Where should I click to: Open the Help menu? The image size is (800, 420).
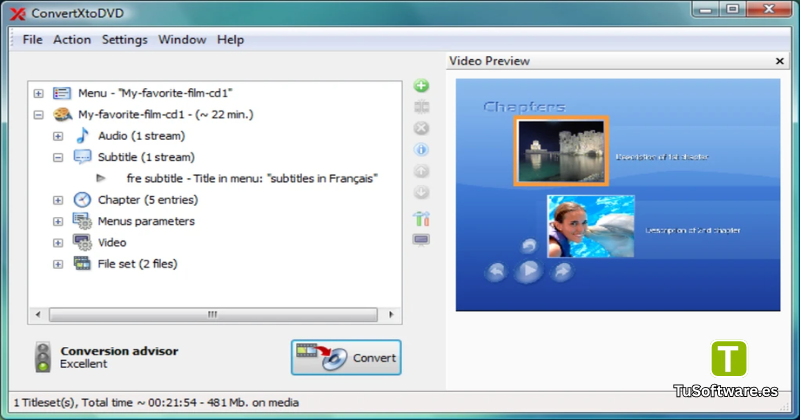tap(230, 39)
